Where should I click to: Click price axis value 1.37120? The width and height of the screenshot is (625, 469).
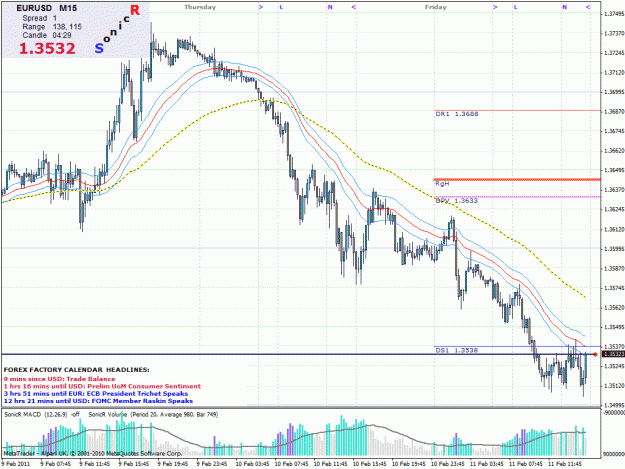(x=614, y=73)
